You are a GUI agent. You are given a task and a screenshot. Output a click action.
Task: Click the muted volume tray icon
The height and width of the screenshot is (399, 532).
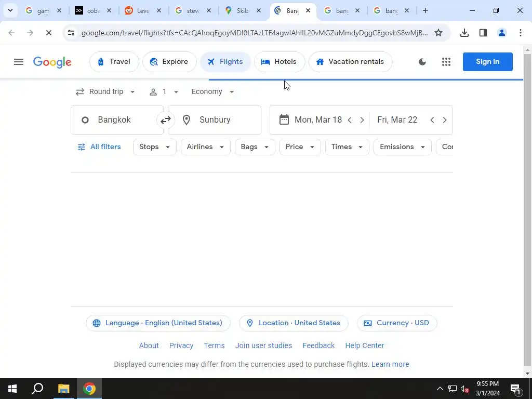click(464, 389)
